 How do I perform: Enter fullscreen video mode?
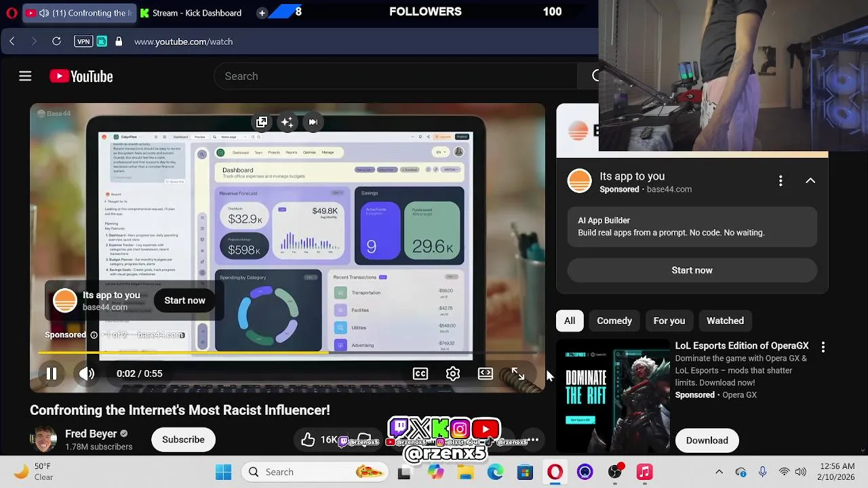pos(518,373)
